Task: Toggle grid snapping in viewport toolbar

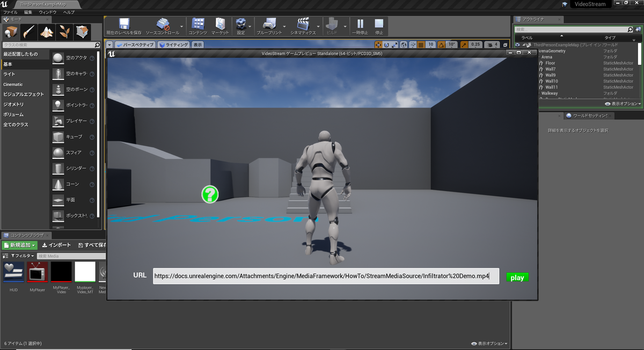Action: tap(421, 45)
